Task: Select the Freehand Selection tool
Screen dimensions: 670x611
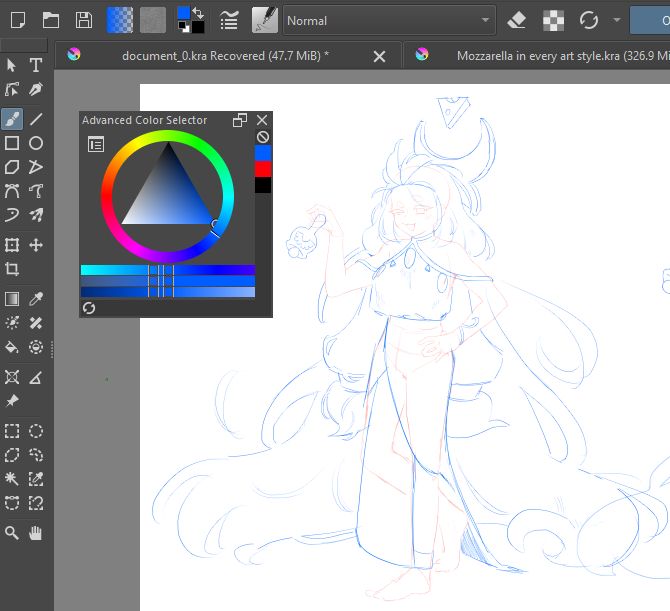Action: [36, 455]
